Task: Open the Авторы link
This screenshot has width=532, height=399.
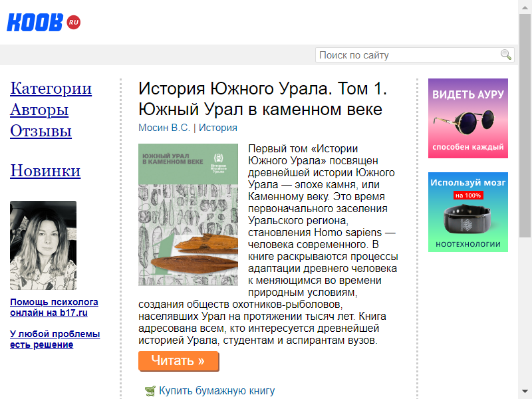Action: (39, 110)
